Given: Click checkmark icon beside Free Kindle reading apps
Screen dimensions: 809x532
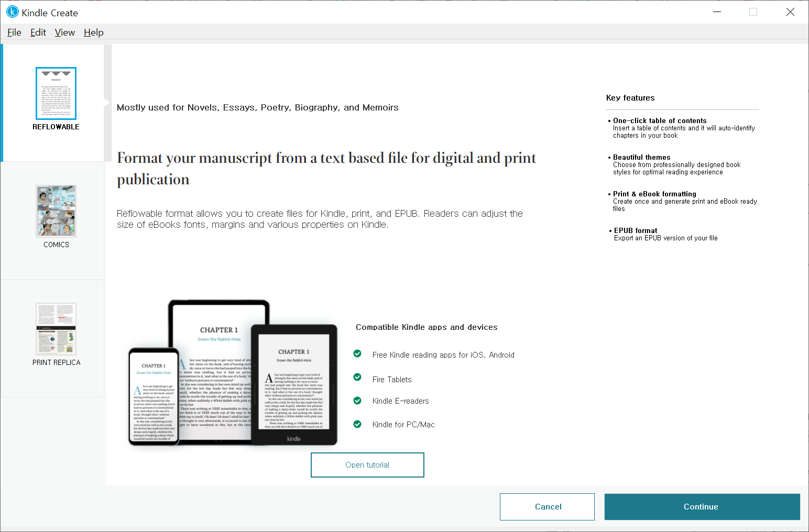Looking at the screenshot, I should click(357, 353).
